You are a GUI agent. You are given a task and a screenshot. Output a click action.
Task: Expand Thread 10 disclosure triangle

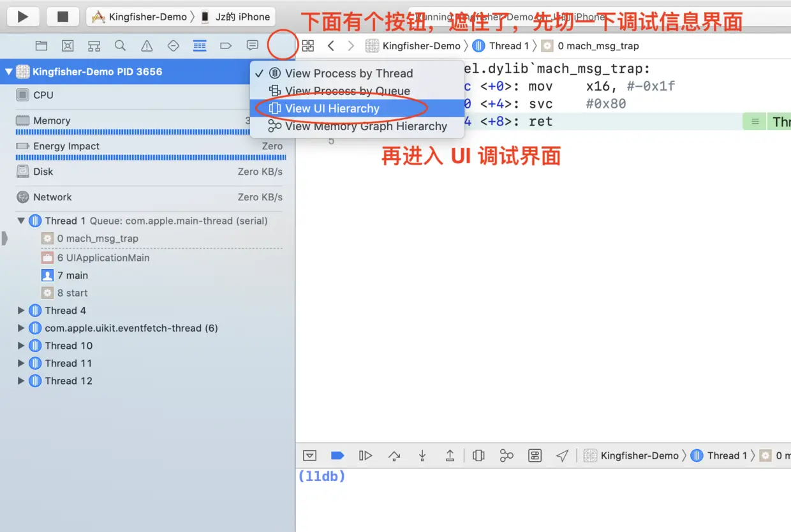pyautogui.click(x=21, y=346)
